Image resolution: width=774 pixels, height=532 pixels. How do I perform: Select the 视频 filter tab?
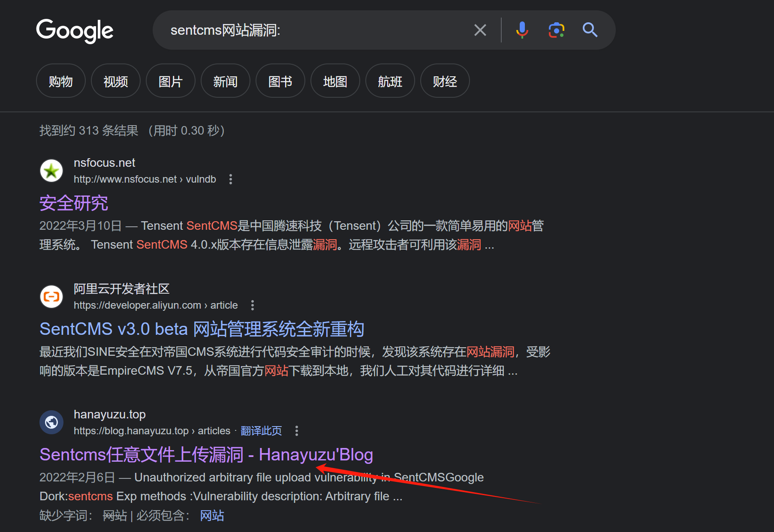116,81
